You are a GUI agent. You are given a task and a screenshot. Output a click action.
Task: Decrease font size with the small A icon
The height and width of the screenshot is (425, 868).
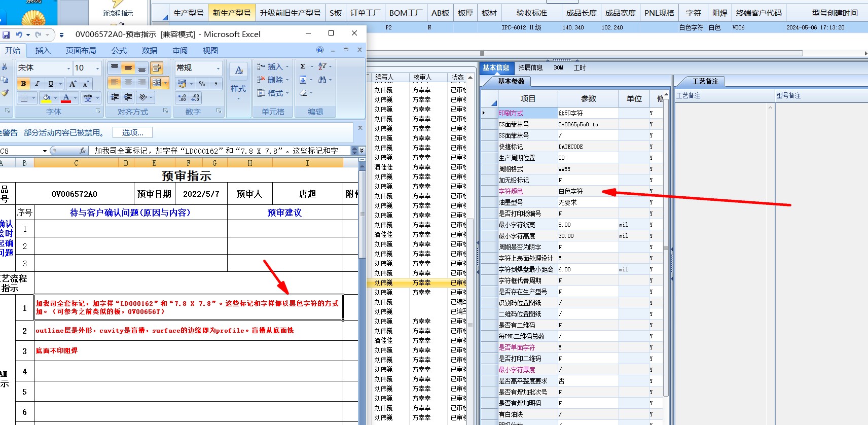pos(86,84)
